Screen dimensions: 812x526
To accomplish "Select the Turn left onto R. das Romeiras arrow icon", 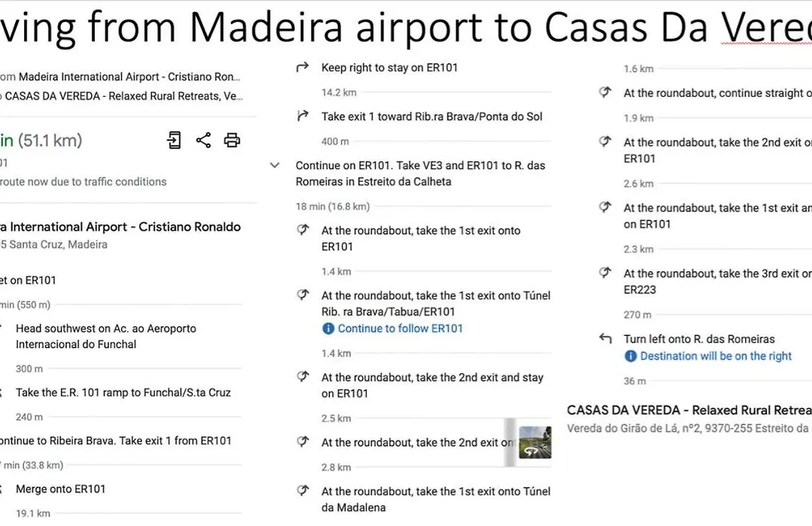I will pyautogui.click(x=605, y=339).
